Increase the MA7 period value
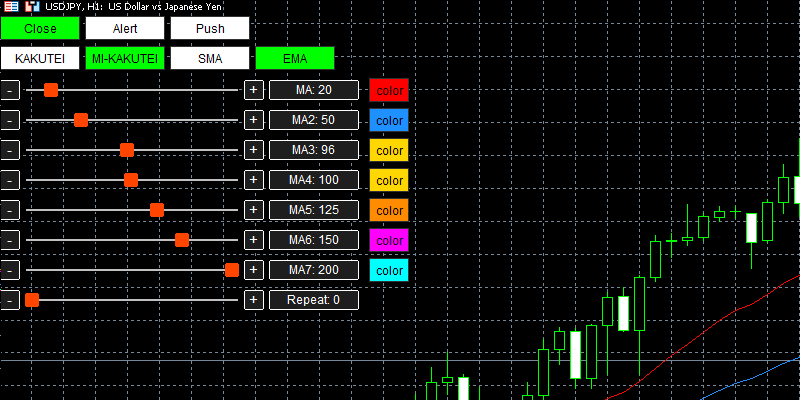The image size is (800, 400). [x=254, y=270]
